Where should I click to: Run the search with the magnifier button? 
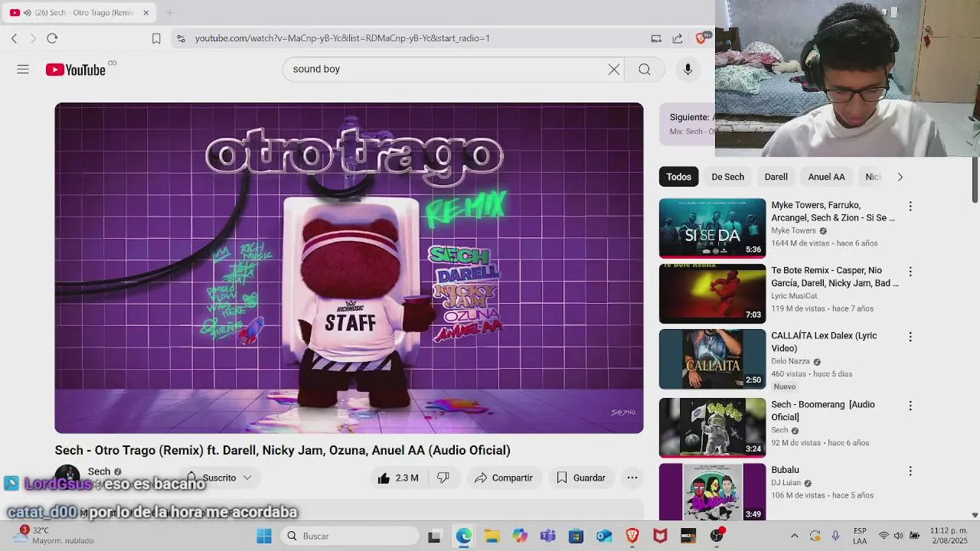coord(645,70)
